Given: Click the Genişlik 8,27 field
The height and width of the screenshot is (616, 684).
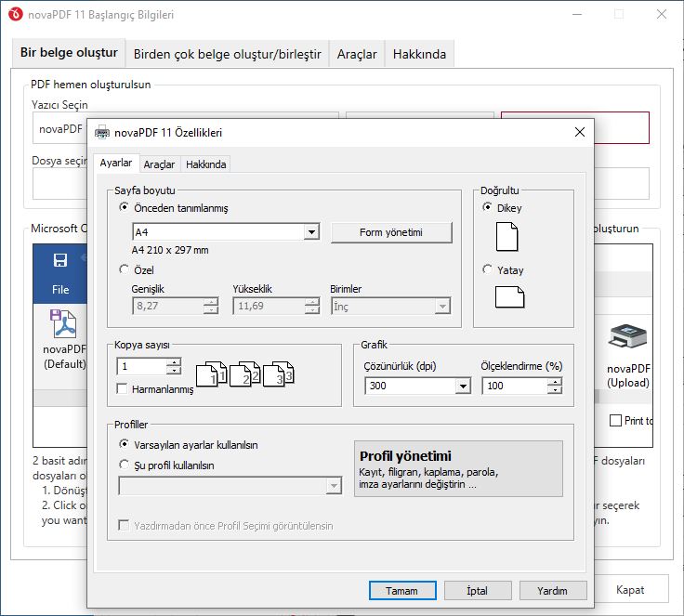Looking at the screenshot, I should point(168,306).
